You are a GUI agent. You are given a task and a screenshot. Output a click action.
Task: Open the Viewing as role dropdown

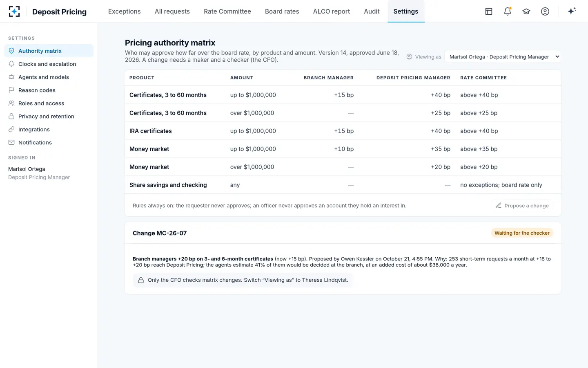[503, 57]
